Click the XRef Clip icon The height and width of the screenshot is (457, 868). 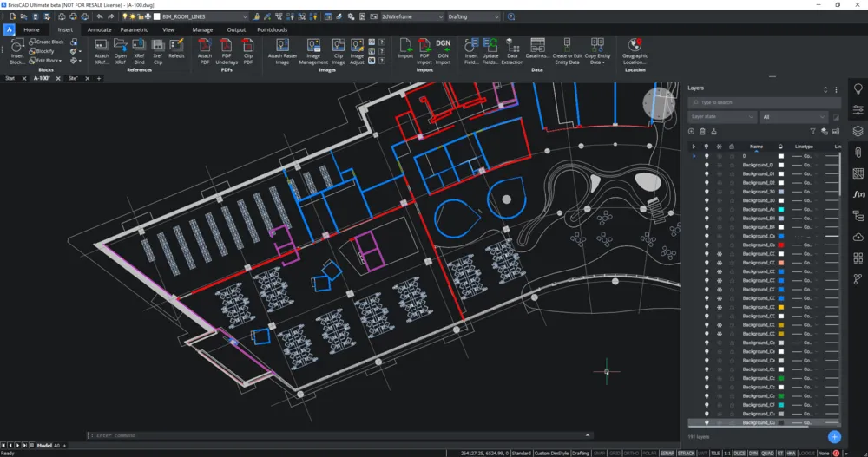click(158, 47)
